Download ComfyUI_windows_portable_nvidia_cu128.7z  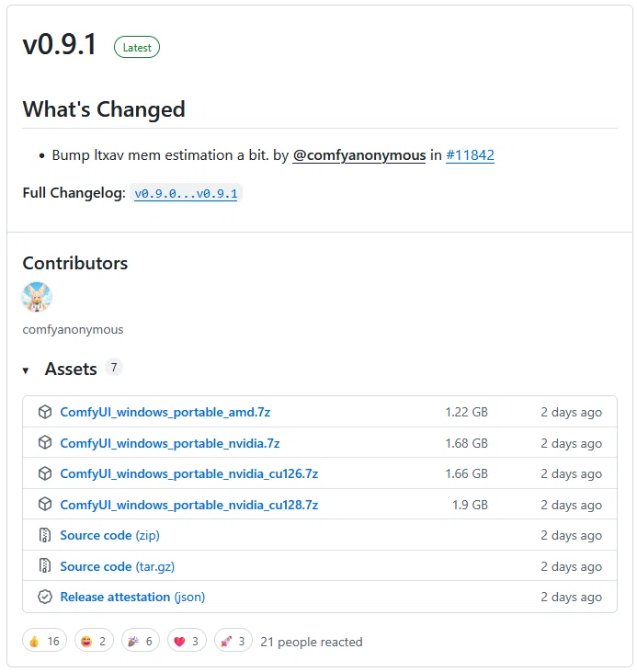coord(189,505)
